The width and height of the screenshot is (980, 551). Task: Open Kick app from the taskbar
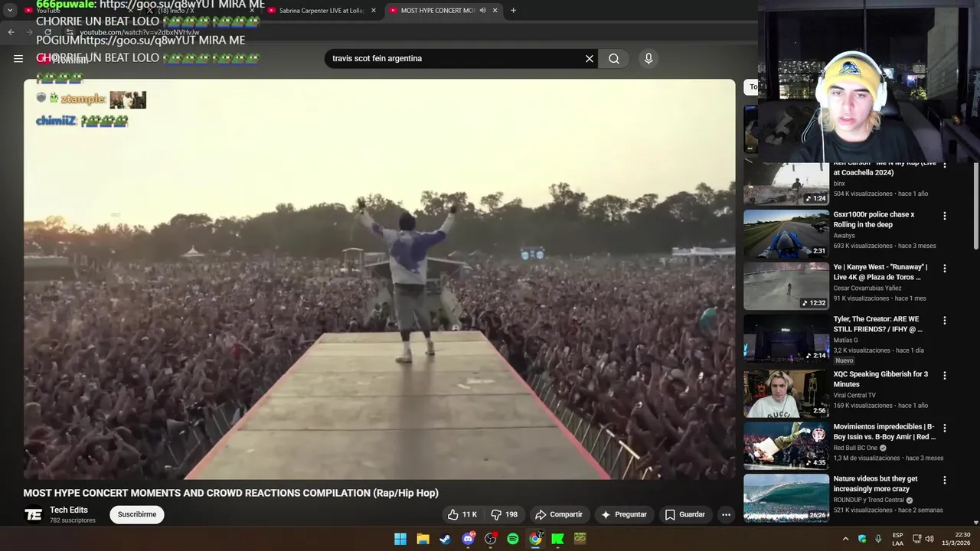click(x=557, y=539)
